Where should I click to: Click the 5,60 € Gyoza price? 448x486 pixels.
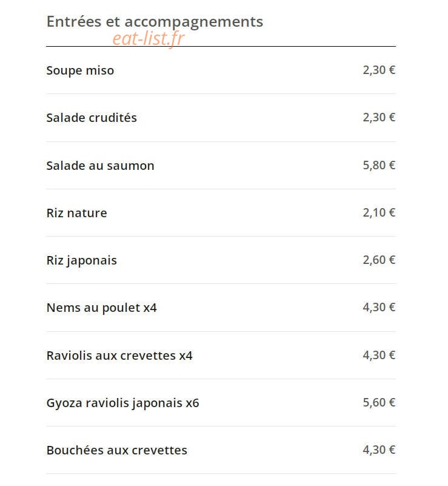(x=379, y=403)
